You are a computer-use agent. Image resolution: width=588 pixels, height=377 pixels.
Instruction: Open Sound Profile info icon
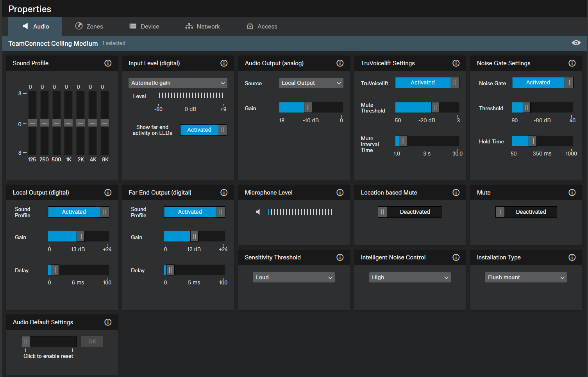click(x=108, y=63)
